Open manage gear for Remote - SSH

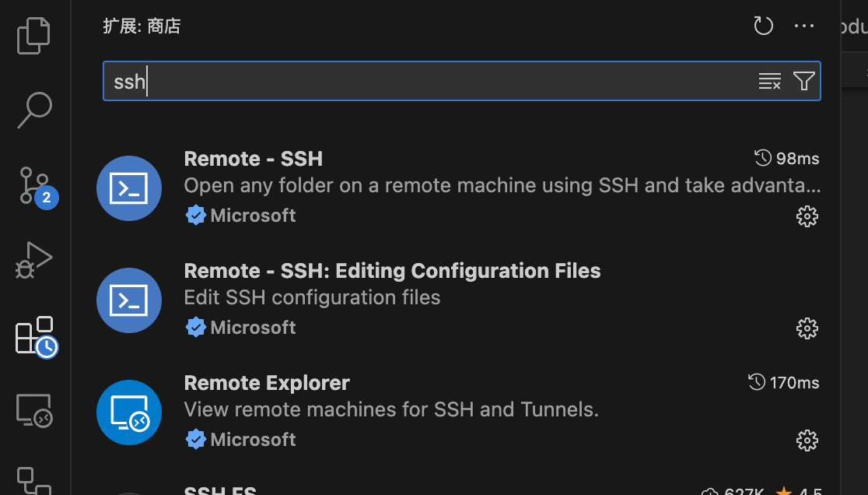click(x=807, y=216)
